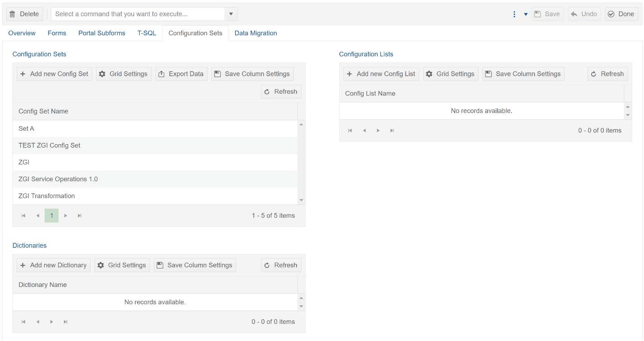The height and width of the screenshot is (341, 644).
Task: Go to first page in Configuration Lists pager
Action: (x=350, y=131)
